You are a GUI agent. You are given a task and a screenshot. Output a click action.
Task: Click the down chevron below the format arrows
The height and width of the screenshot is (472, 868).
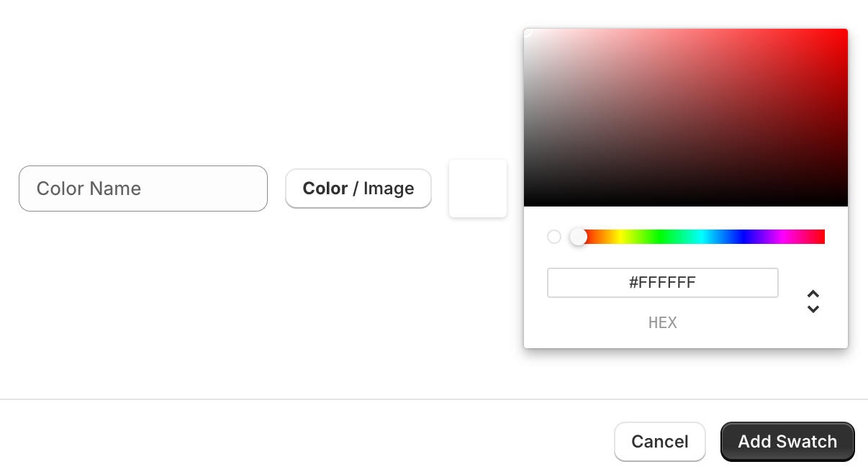pos(813,308)
